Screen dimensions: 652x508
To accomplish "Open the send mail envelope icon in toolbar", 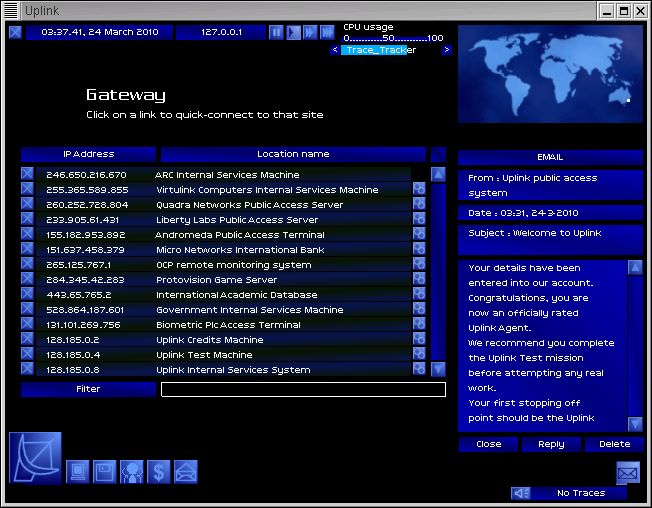I will coord(186,472).
